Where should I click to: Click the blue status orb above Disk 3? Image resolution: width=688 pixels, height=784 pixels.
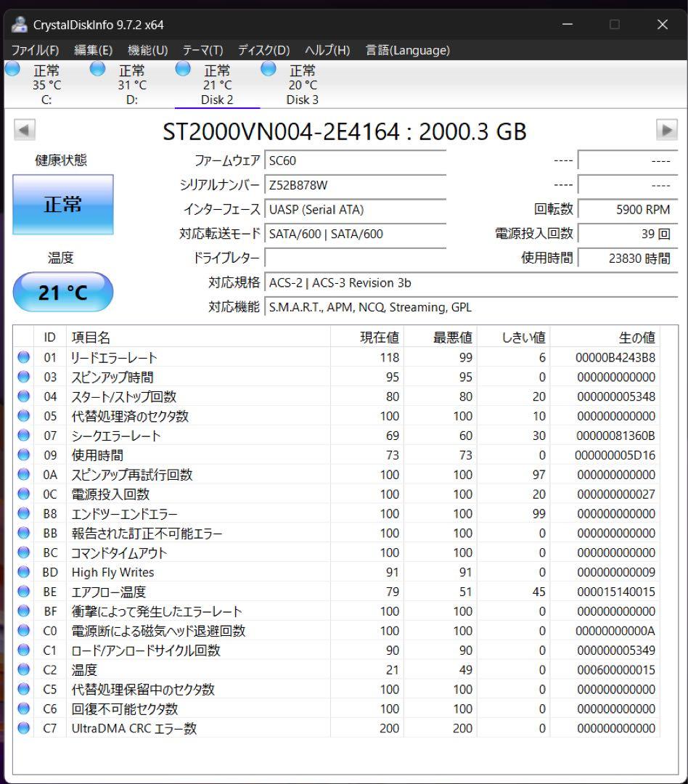click(269, 68)
